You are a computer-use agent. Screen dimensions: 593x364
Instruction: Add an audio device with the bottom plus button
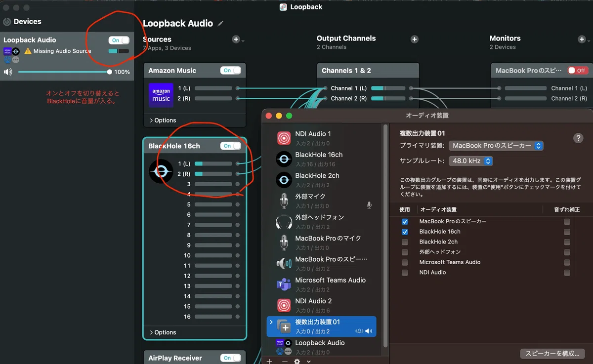click(269, 362)
